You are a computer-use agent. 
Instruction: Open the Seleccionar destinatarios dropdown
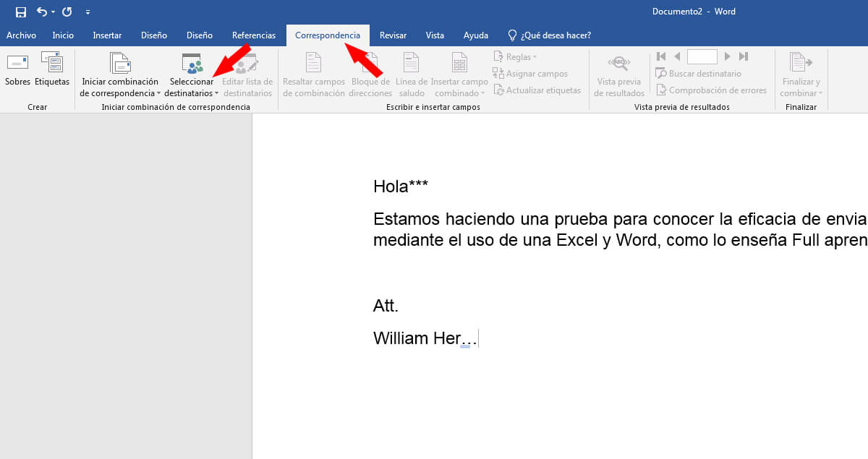point(192,75)
